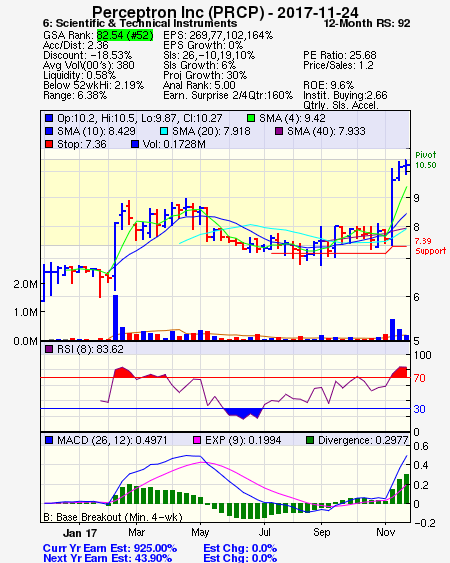Click the Stop: 7.36 legend text

82,144
